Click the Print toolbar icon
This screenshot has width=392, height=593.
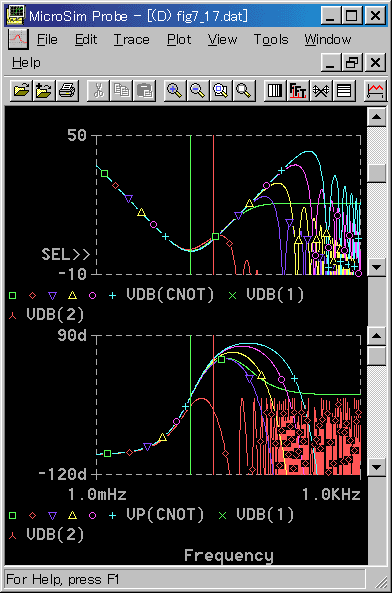point(67,91)
